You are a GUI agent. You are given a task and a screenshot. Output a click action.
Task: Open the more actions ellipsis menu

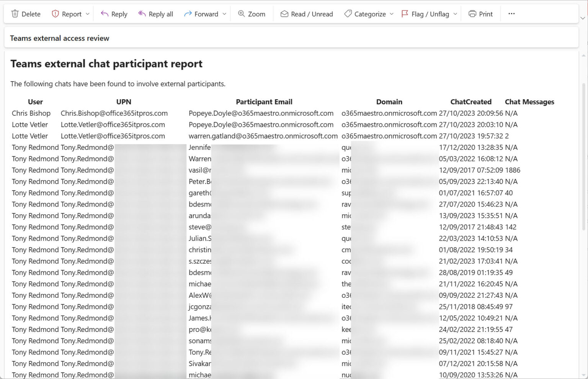511,13
